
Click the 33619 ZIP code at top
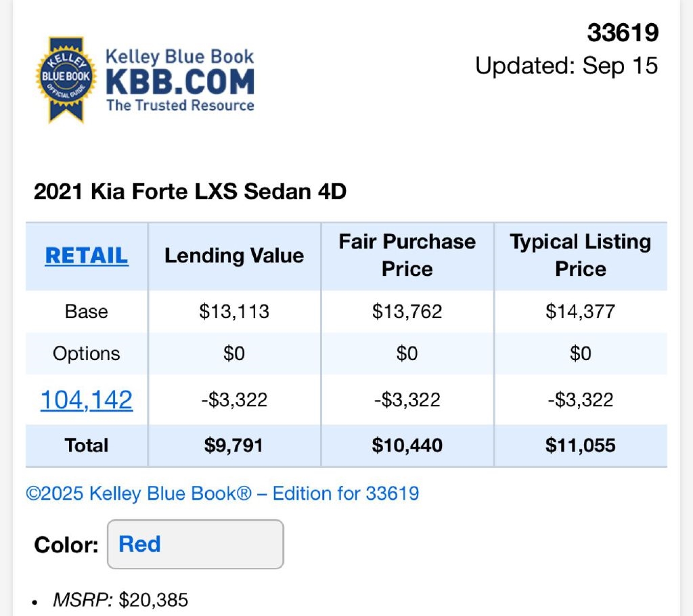[x=623, y=32]
